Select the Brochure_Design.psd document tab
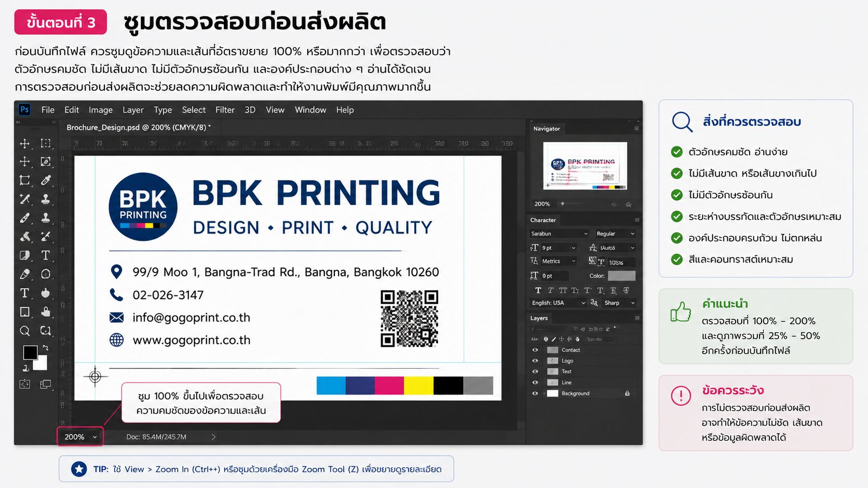Screen dimensions: 868x488 tap(139, 127)
